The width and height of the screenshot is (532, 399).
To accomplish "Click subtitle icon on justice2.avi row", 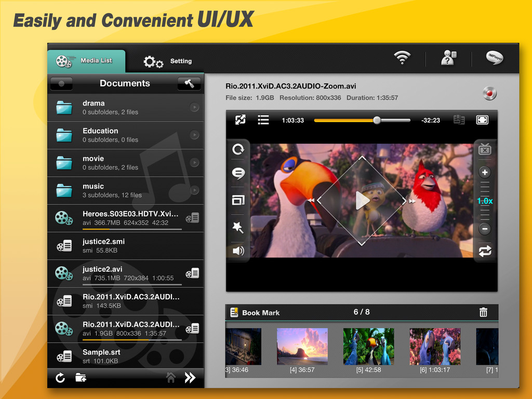I will [192, 273].
